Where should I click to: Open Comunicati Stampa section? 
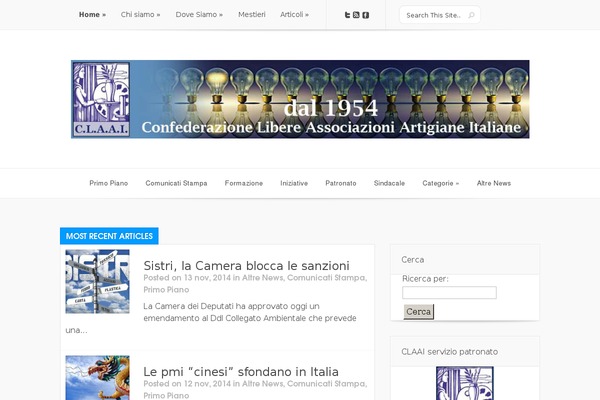click(176, 183)
